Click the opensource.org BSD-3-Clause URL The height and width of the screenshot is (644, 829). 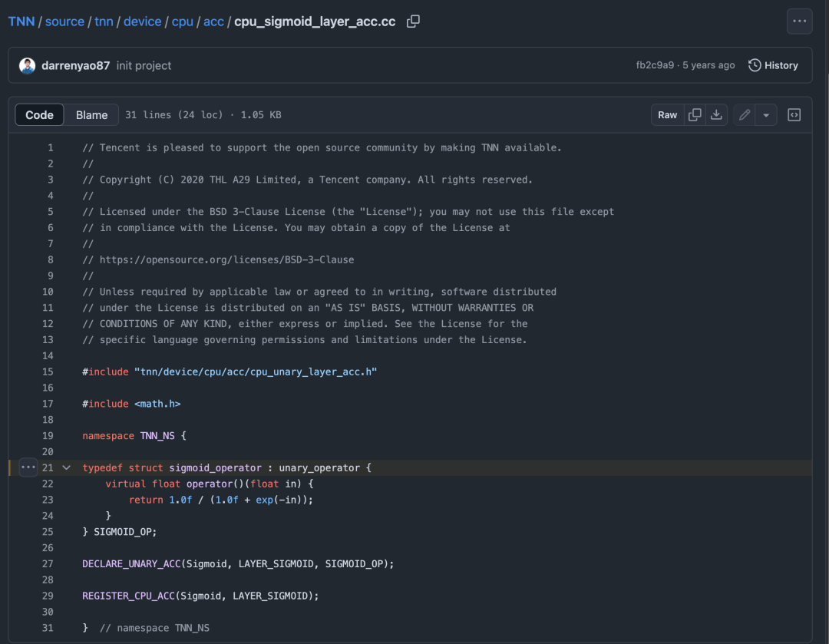(226, 259)
